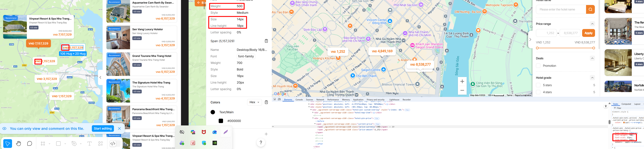Click the hotel name search icon
The image size is (644, 149).
pos(590,9)
